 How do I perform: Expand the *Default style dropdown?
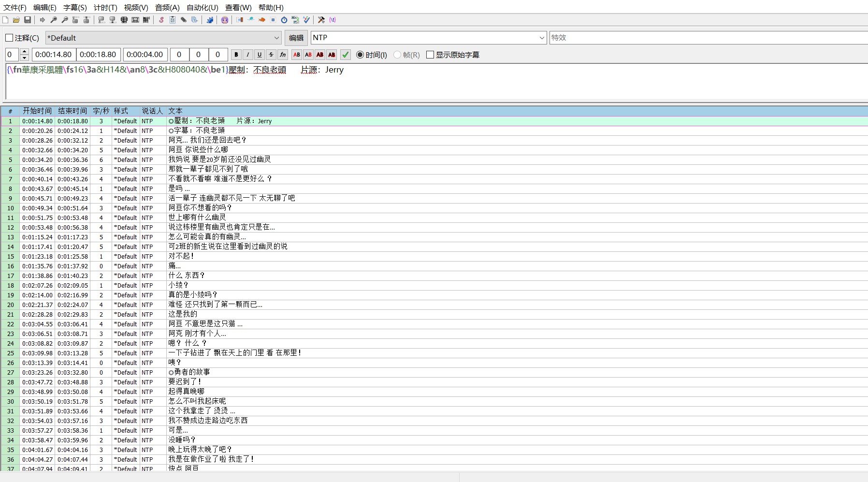pyautogui.click(x=277, y=38)
